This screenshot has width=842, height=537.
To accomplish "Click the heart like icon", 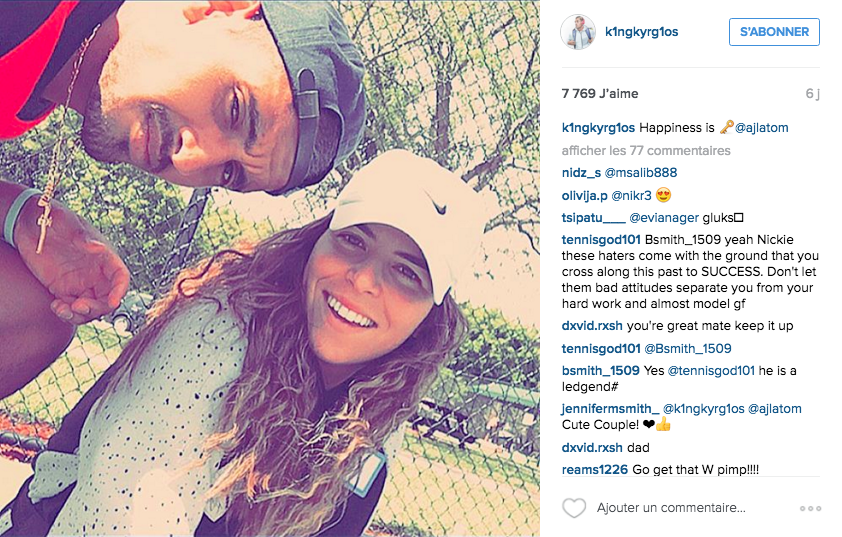I will (x=574, y=507).
